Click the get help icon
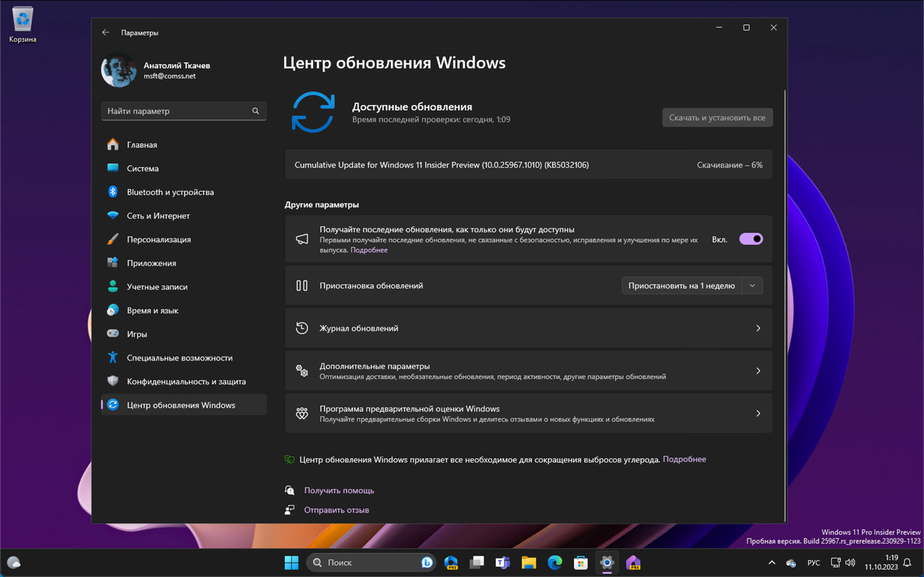Image resolution: width=924 pixels, height=577 pixels. pos(290,490)
